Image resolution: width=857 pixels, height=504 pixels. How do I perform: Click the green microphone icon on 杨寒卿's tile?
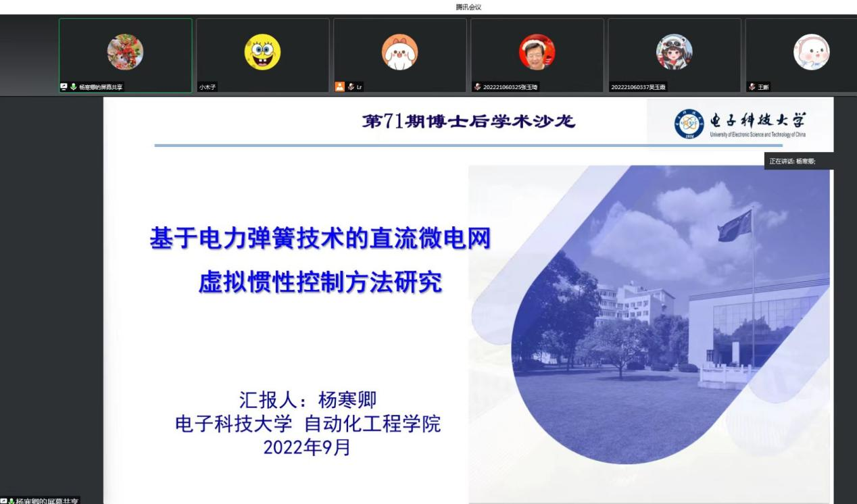click(x=74, y=88)
